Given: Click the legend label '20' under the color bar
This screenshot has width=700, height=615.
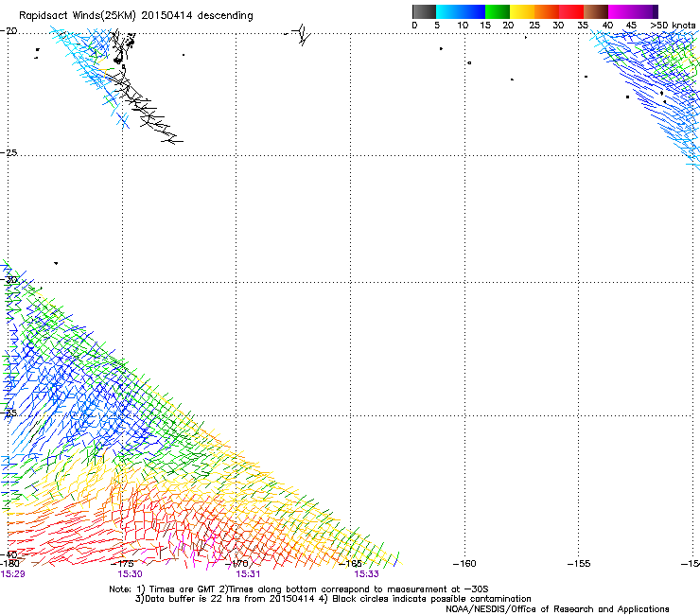Looking at the screenshot, I should pos(508,26).
